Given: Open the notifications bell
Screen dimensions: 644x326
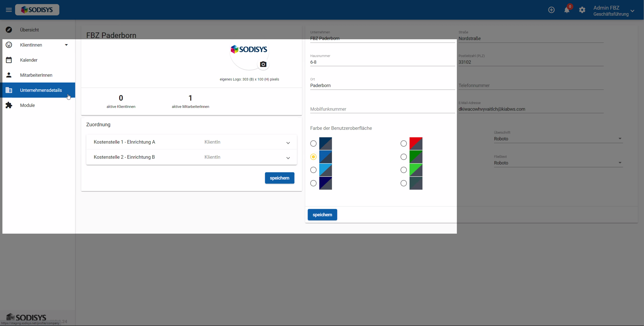Looking at the screenshot, I should click(566, 10).
